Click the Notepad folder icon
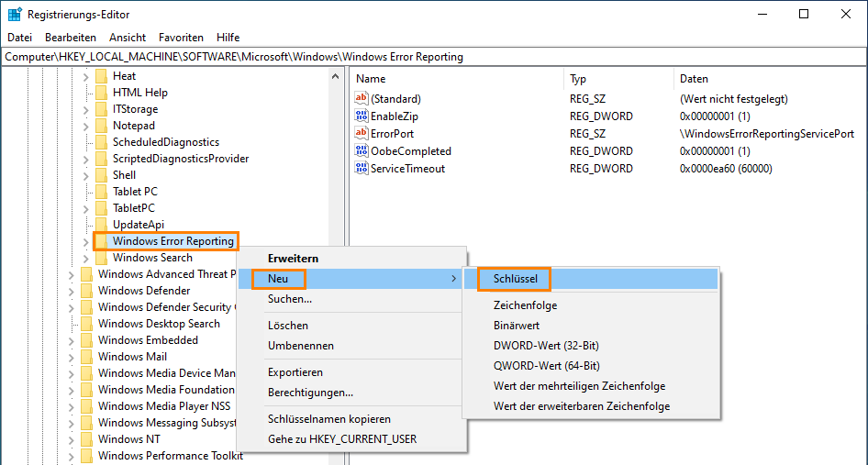This screenshot has height=465, width=868. coord(101,126)
